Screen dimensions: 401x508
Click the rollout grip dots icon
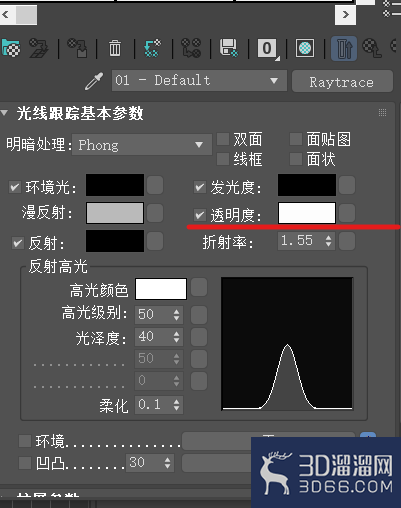[x=382, y=113]
